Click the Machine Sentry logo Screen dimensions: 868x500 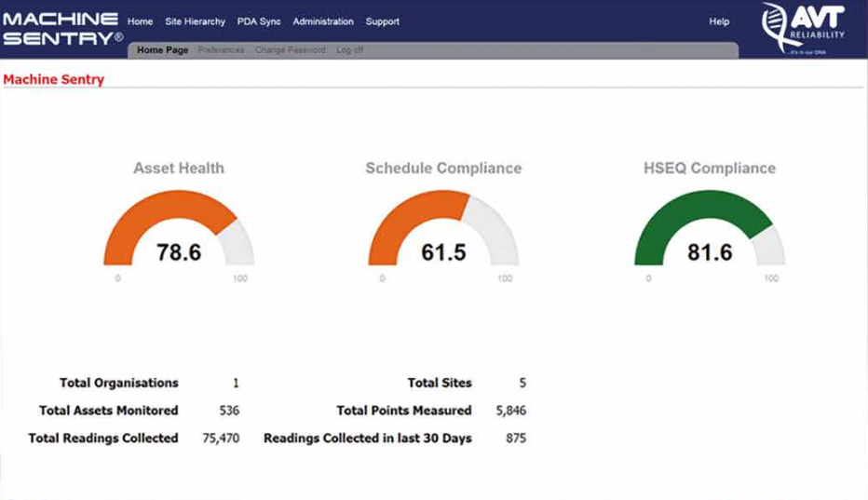coord(61,28)
